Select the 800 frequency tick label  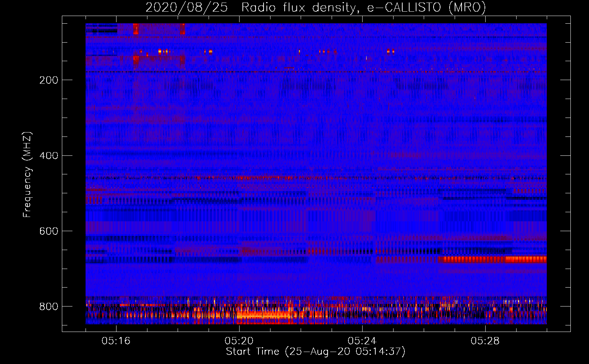click(x=48, y=306)
